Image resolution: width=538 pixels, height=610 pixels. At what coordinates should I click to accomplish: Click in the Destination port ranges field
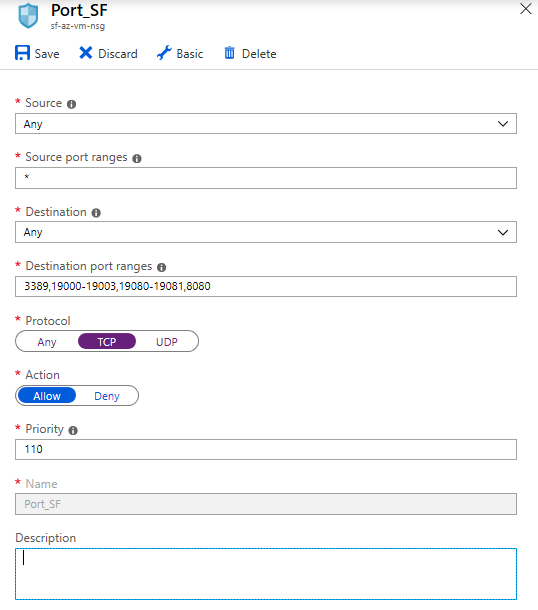[x=266, y=286]
